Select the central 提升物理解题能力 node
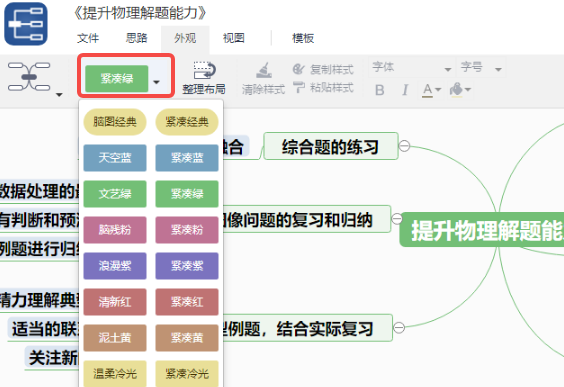This screenshot has height=387, width=564. [482, 230]
